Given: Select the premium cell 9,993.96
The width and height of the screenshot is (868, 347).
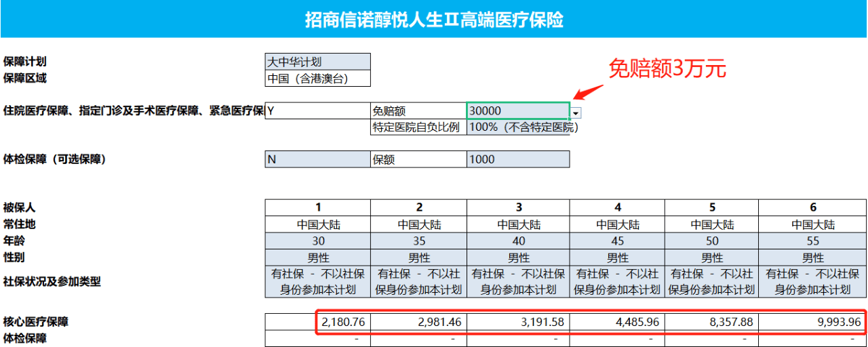Looking at the screenshot, I should tap(812, 322).
